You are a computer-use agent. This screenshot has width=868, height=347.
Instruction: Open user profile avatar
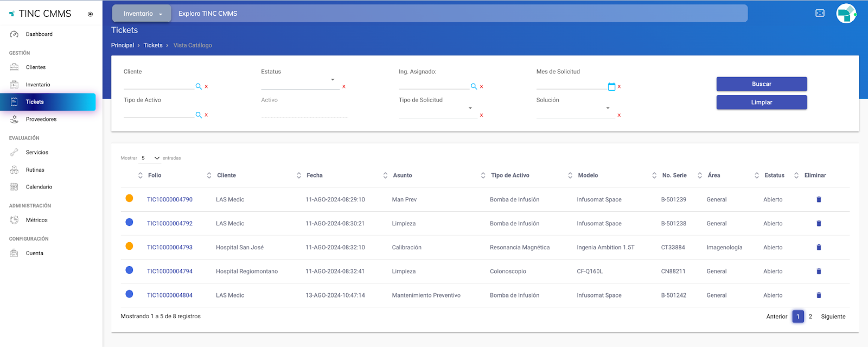coord(846,14)
